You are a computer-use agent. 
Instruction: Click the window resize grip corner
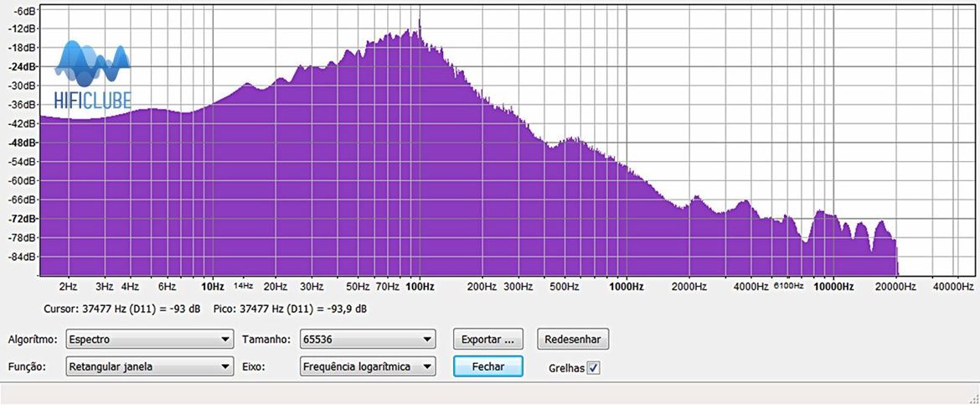click(x=972, y=398)
